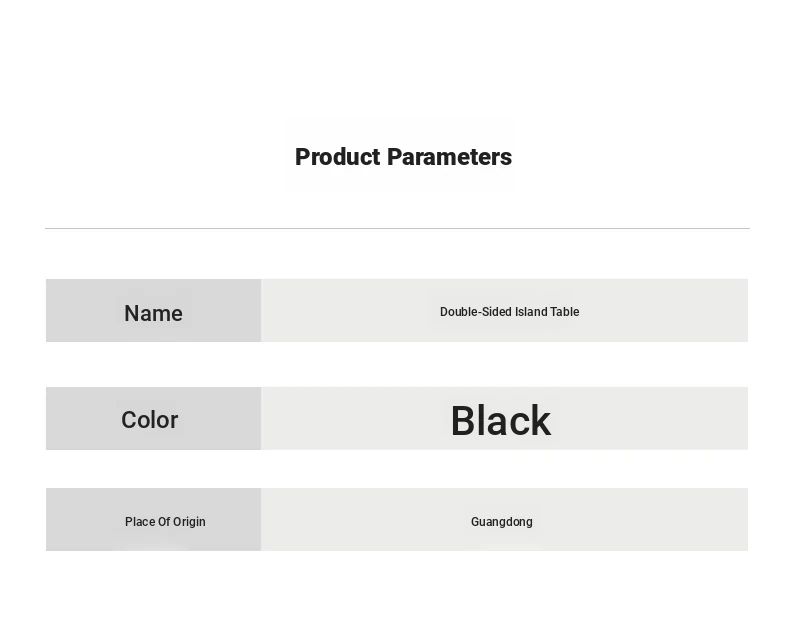
Task: Click the Product Parameters heading
Action: 403,157
